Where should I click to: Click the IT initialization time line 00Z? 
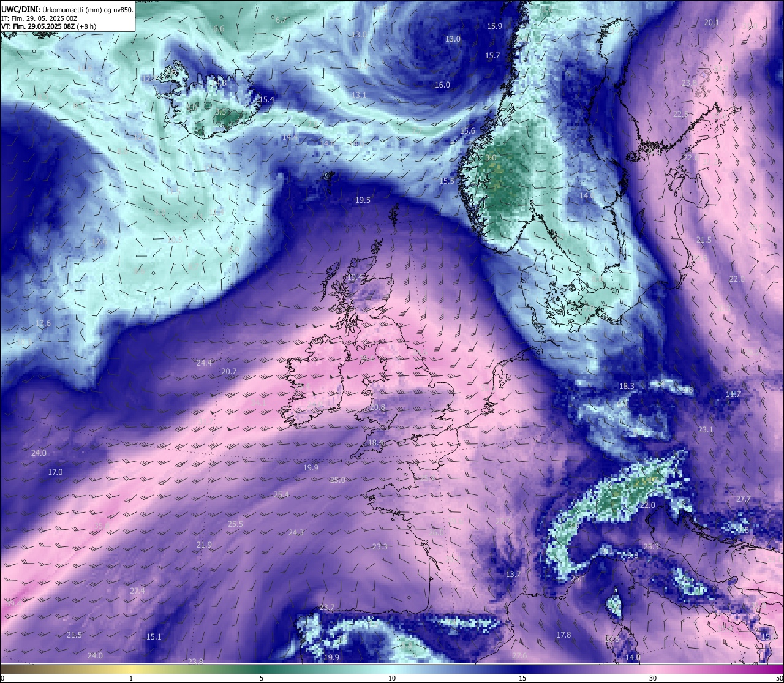(39, 18)
